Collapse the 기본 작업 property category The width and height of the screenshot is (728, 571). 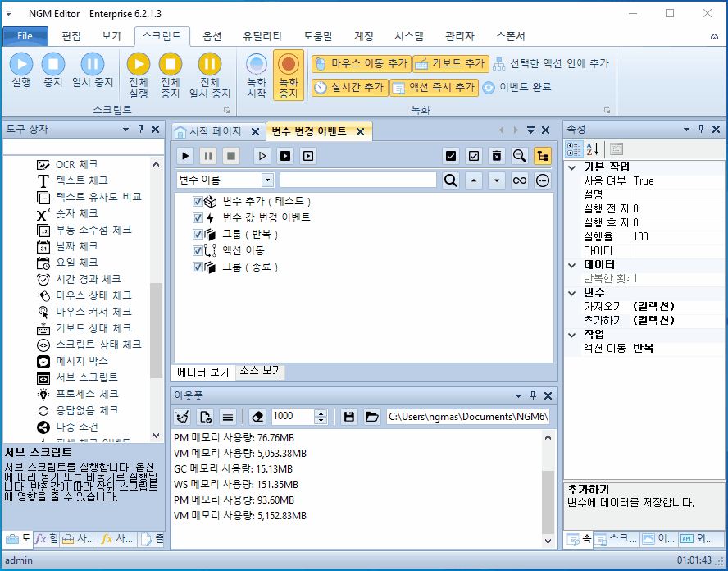pos(572,167)
